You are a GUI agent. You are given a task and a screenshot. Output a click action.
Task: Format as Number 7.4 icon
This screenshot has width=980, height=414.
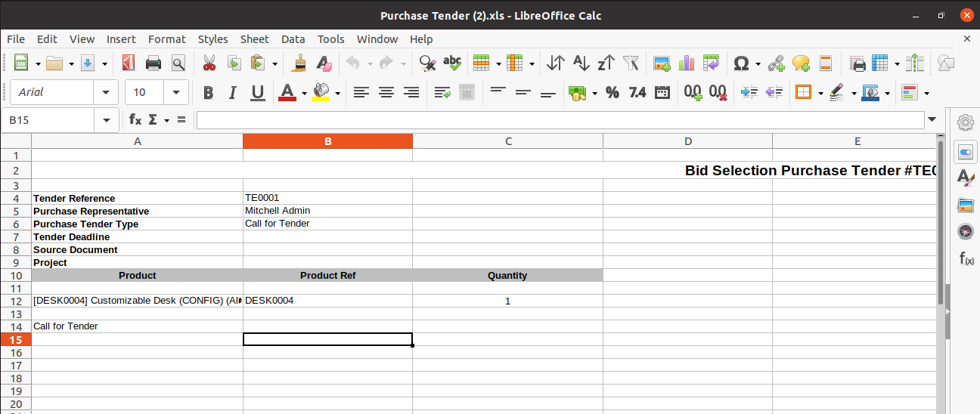637,92
